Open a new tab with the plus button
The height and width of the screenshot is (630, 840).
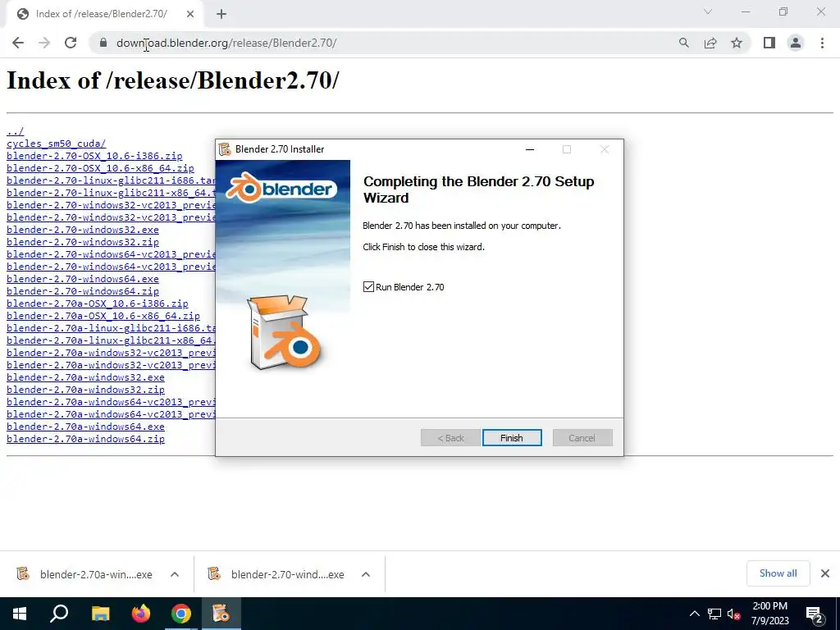(x=221, y=14)
